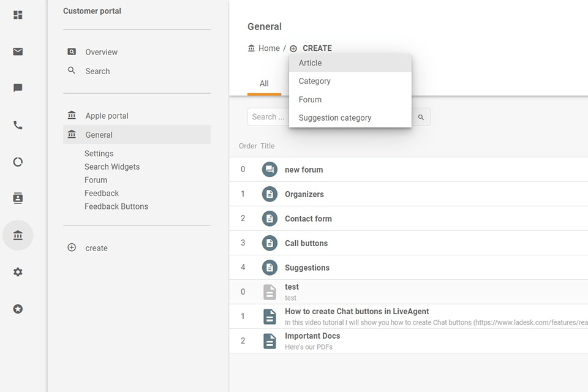
Task: Switch to the All tab
Action: click(x=264, y=84)
